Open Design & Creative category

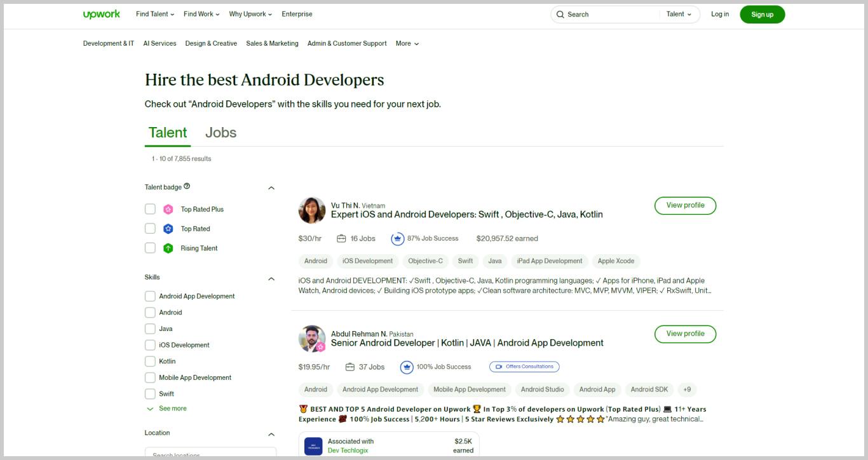coord(211,43)
